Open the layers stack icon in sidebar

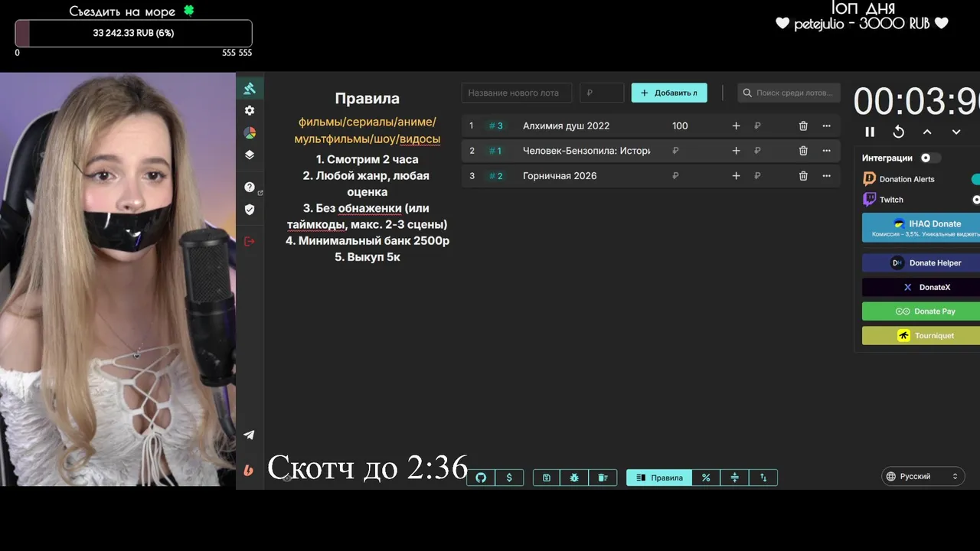pos(250,155)
